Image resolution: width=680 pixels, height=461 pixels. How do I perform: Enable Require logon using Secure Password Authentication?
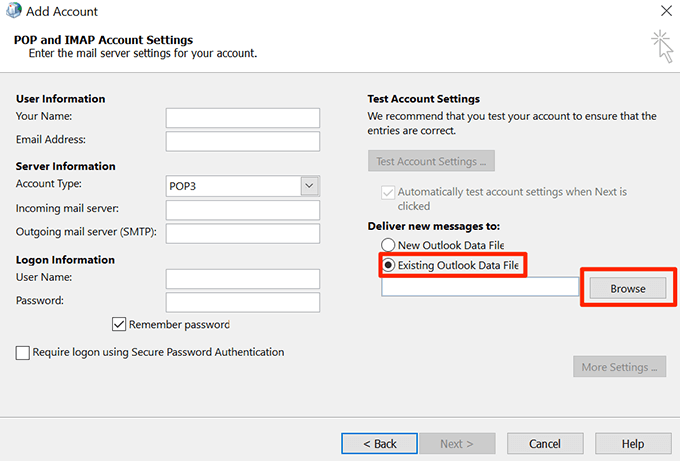point(23,352)
